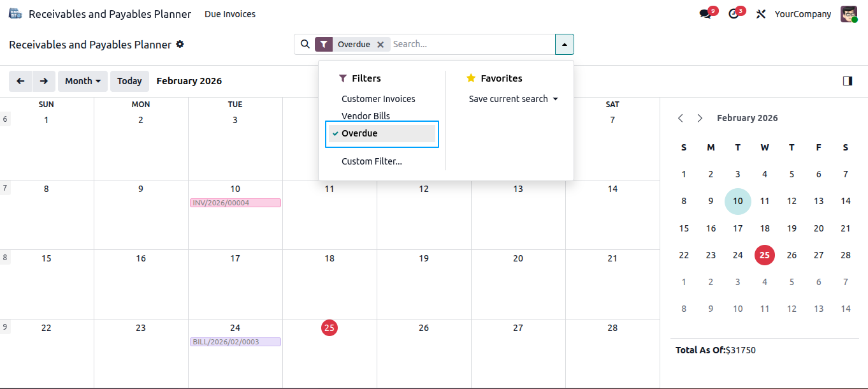Expand the Month view dropdown

click(83, 81)
